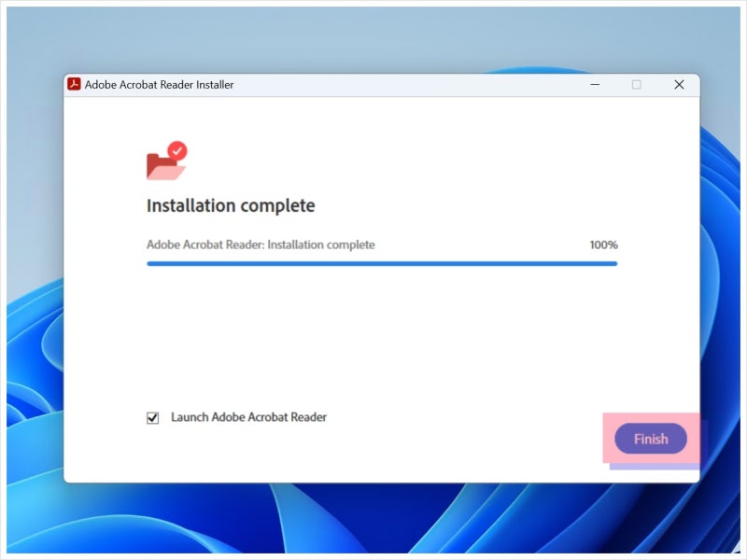Minimize the installer window
Screen dimensions: 747x560
(x=595, y=85)
